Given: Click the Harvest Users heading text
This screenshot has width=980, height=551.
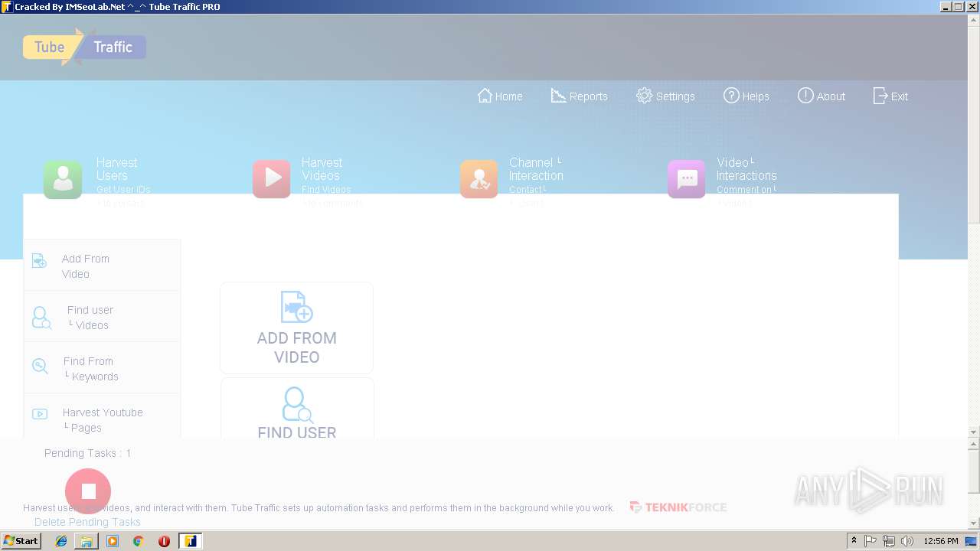Looking at the screenshot, I should click(116, 169).
